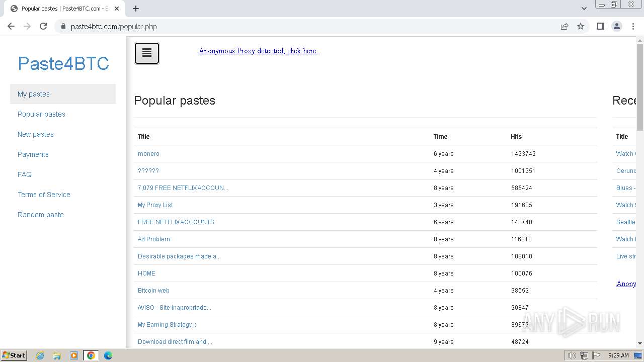Open Ad Problem paste
The height and width of the screenshot is (362, 644).
(154, 239)
